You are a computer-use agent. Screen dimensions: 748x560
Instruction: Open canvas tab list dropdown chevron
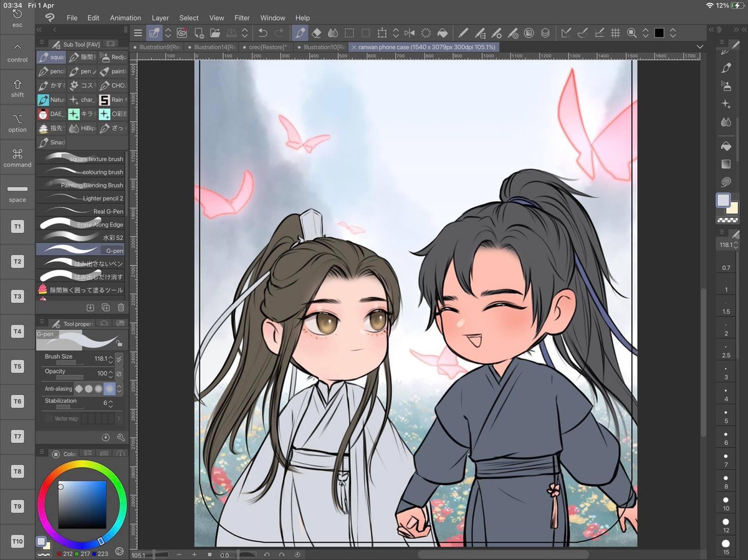click(x=699, y=47)
